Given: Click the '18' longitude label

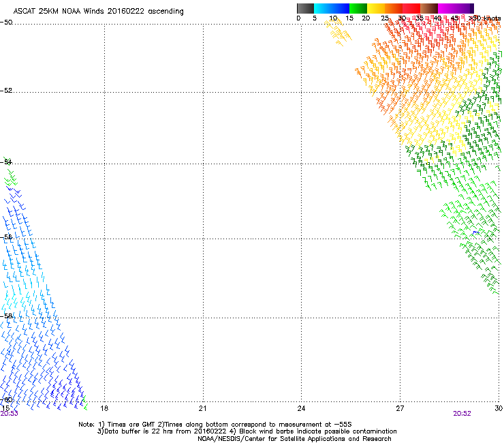Looking at the screenshot, I should [x=104, y=408].
